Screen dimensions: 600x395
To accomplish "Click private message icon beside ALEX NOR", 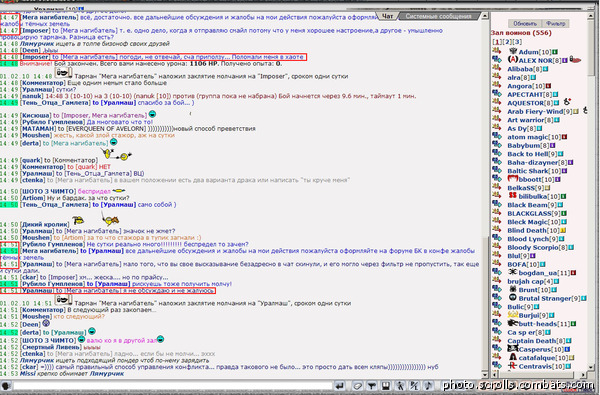I will [x=496, y=59].
